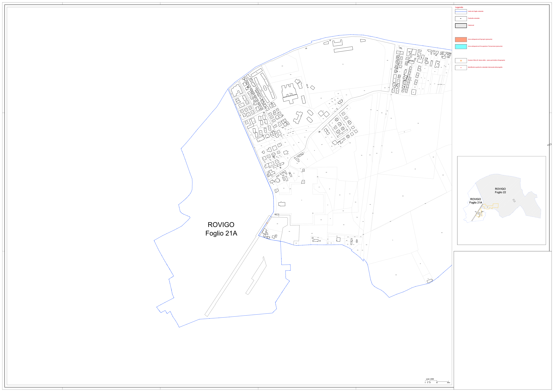Click the 'scala 1:2000' text
554x392 pixels.
(x=430, y=379)
